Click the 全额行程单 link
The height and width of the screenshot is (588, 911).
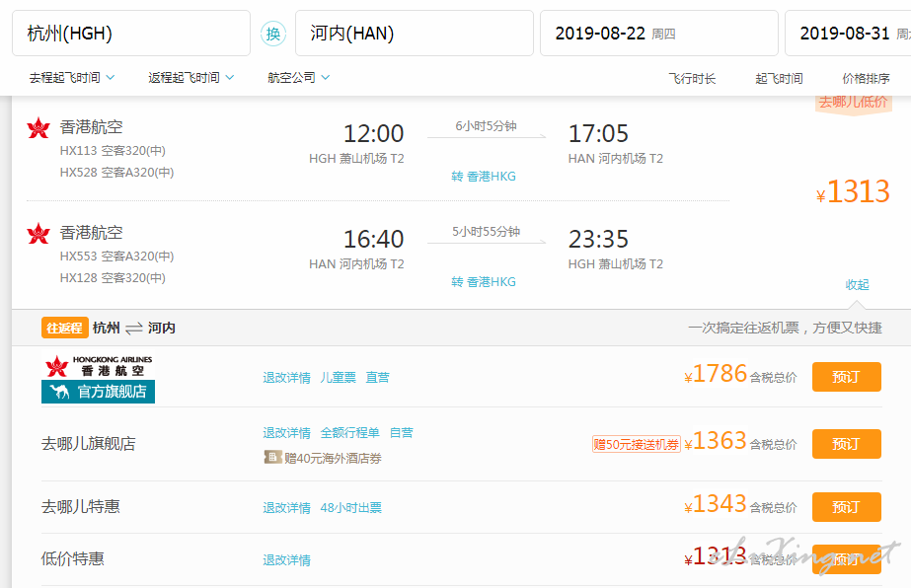coord(349,433)
